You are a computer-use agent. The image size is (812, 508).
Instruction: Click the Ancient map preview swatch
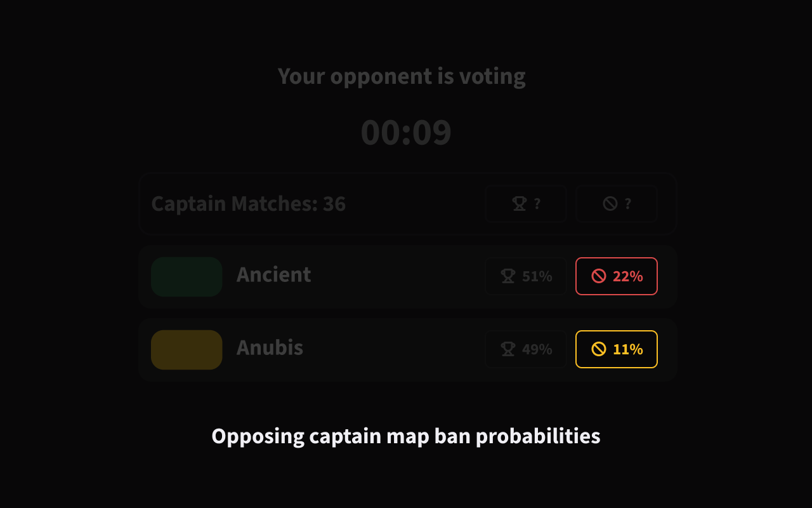pos(187,276)
